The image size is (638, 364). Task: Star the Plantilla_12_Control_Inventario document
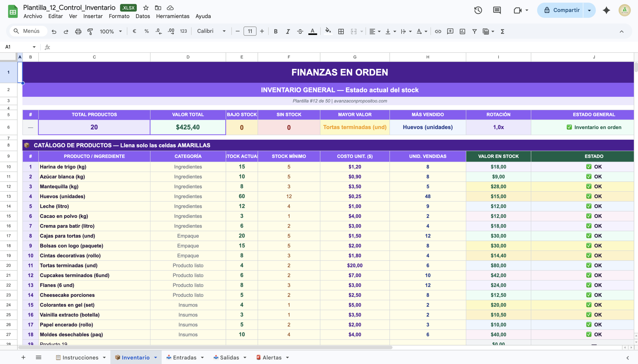(146, 8)
